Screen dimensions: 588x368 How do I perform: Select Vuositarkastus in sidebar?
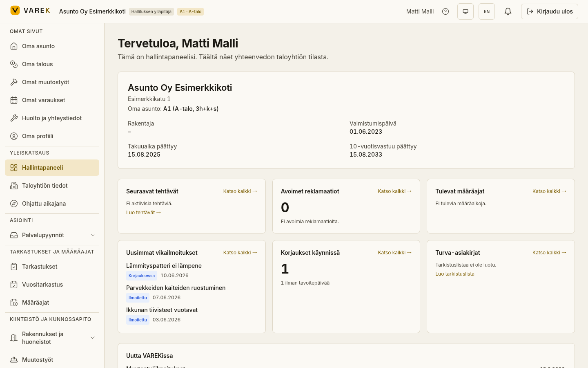click(52, 285)
